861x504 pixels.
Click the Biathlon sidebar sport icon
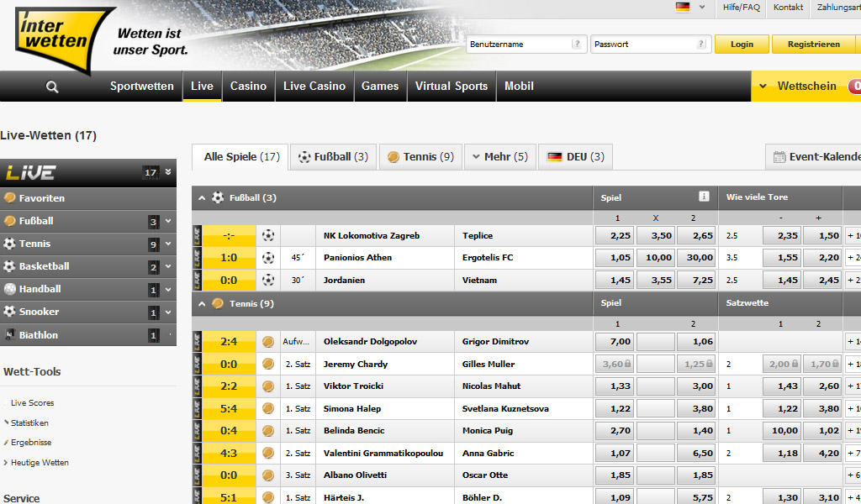(x=9, y=334)
